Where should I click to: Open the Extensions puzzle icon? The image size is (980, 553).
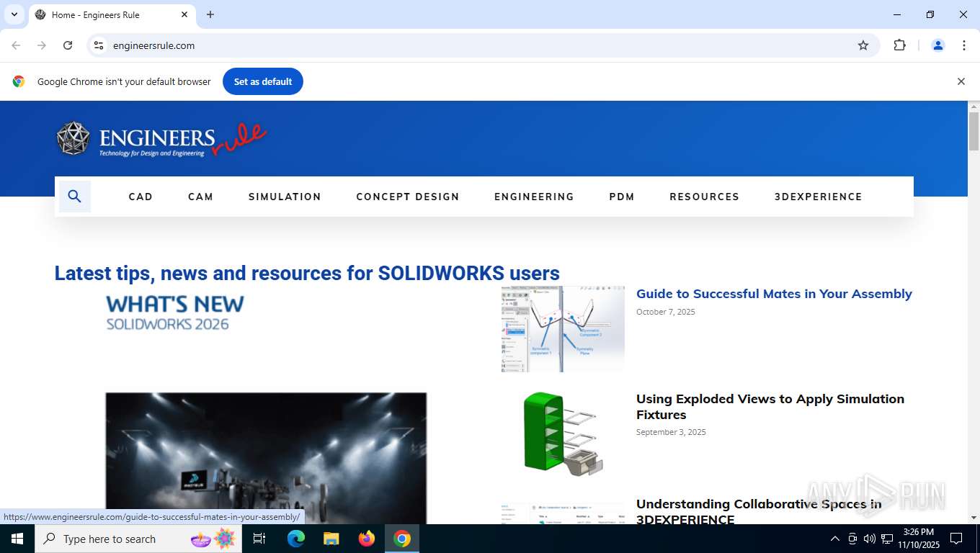899,45
